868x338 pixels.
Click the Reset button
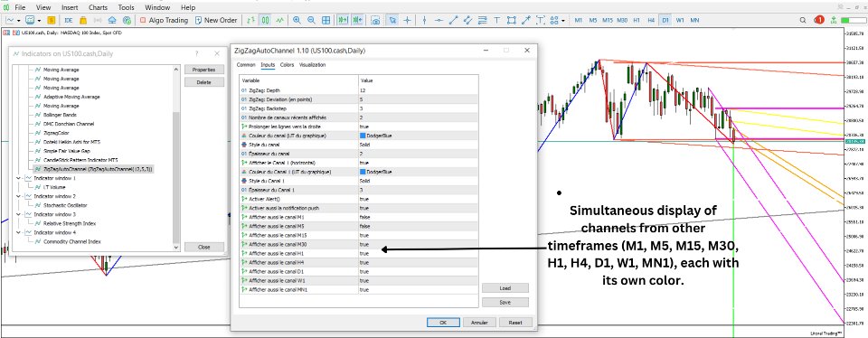pyautogui.click(x=516, y=322)
